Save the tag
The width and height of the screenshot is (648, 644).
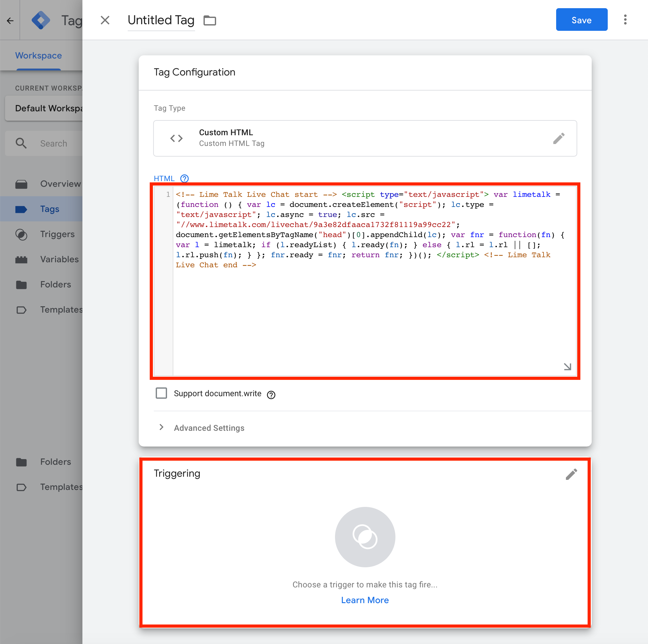click(x=581, y=20)
